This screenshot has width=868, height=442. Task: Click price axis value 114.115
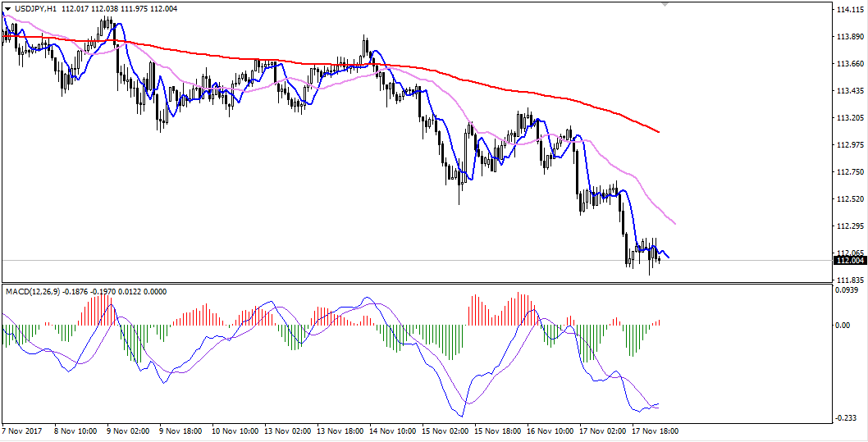pos(851,10)
